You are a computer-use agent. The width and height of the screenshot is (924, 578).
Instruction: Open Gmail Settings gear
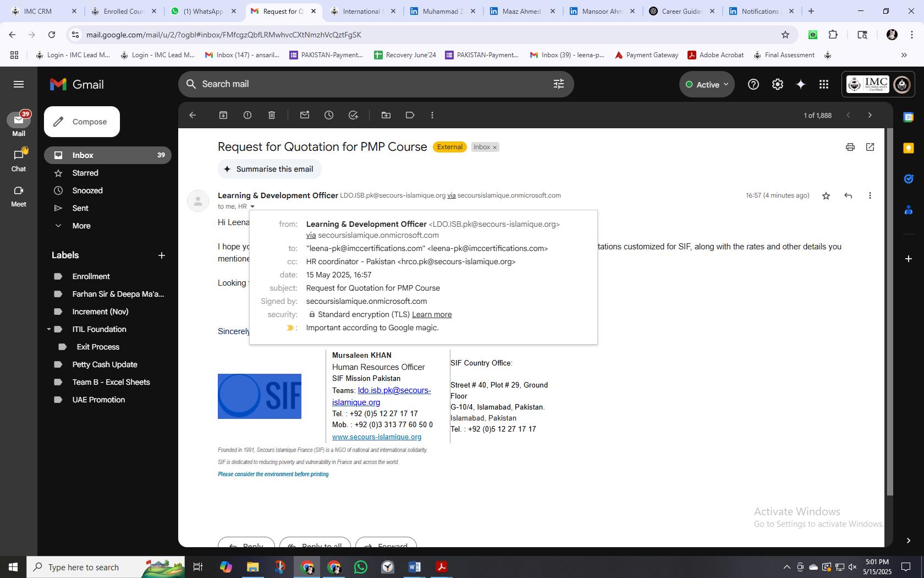coord(778,84)
